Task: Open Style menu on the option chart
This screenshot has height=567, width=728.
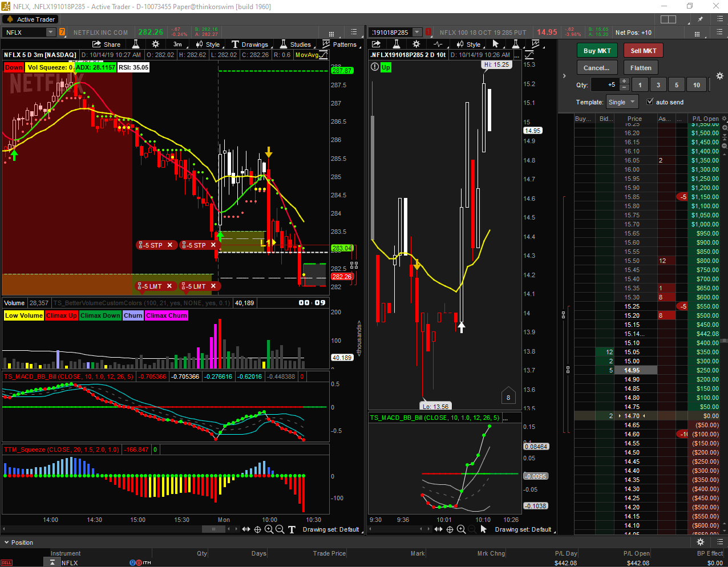Action: (468, 44)
